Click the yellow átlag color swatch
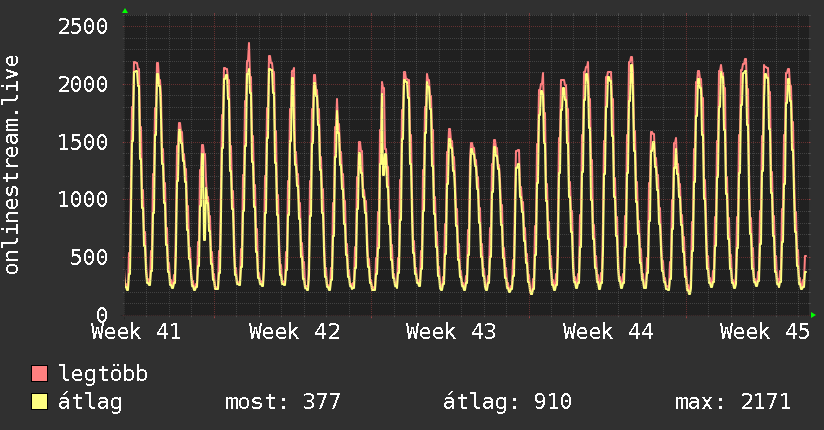 click(39, 402)
